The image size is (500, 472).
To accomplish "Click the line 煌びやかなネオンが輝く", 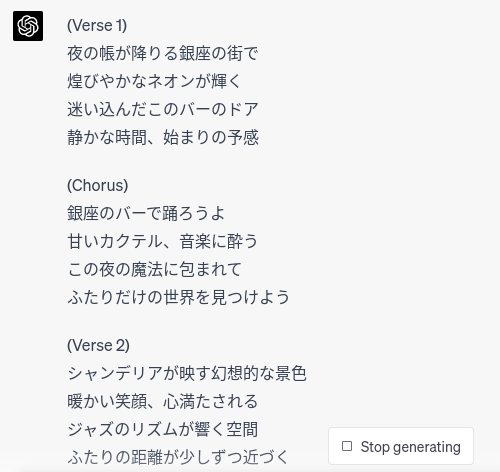I will coord(154,81).
